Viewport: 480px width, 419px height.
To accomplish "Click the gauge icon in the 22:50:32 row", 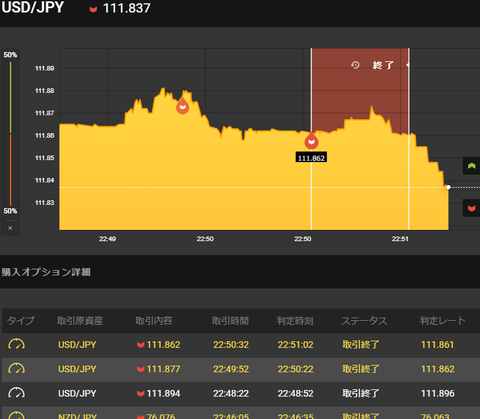I will tap(16, 344).
